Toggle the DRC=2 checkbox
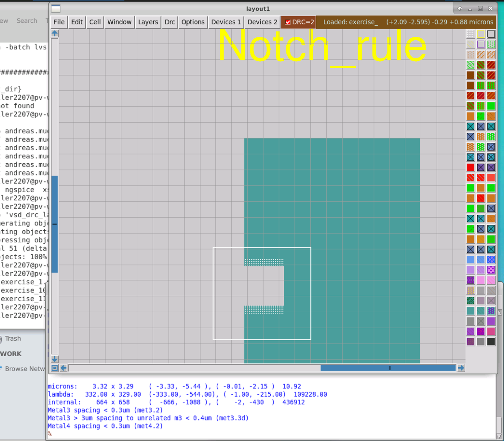Viewport: 504px width, 441px height. (288, 22)
